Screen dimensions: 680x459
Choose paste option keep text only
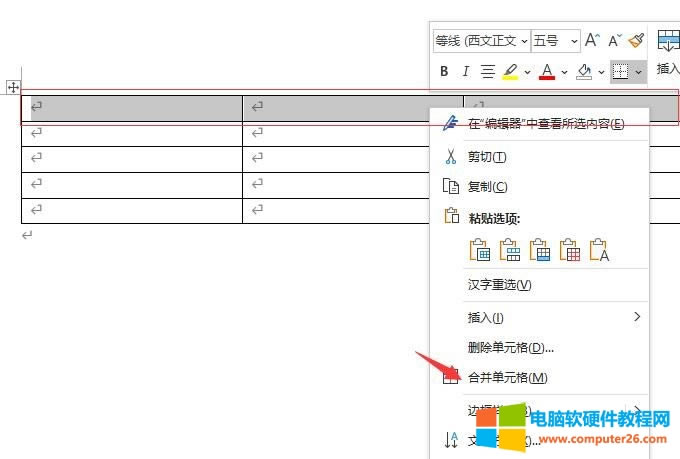coord(599,250)
